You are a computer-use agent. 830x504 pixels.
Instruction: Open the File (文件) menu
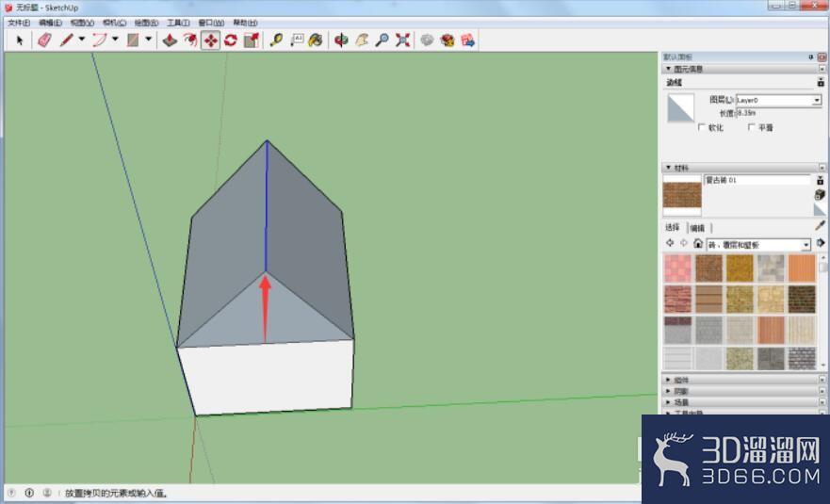pos(19,23)
